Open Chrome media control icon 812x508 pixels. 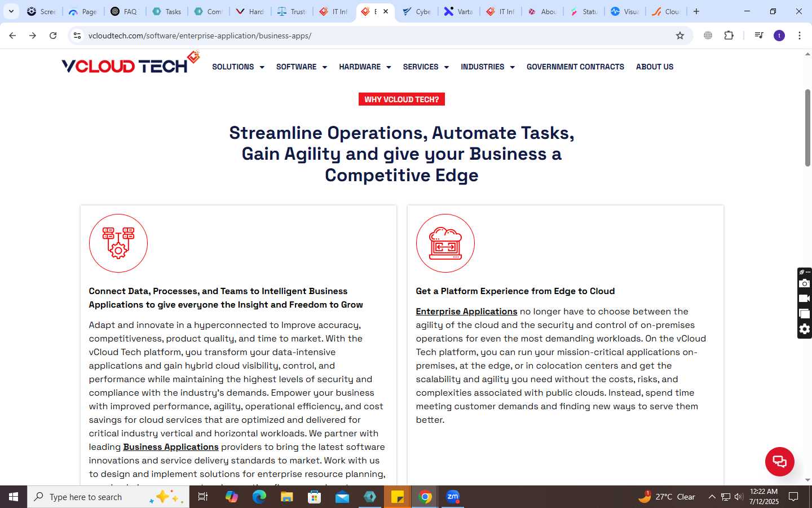[x=759, y=36]
